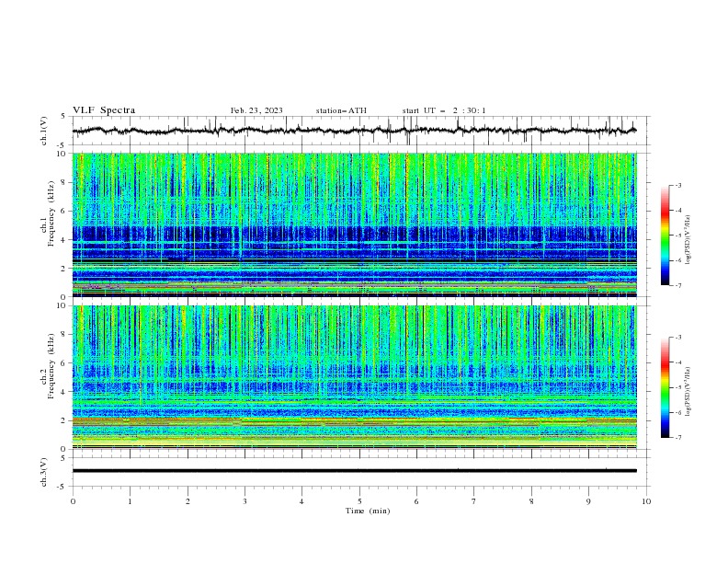Viewport: 728px width, 563px height.
Task: Click the "start UT = 2 :30: 1" text
Action: click(444, 110)
